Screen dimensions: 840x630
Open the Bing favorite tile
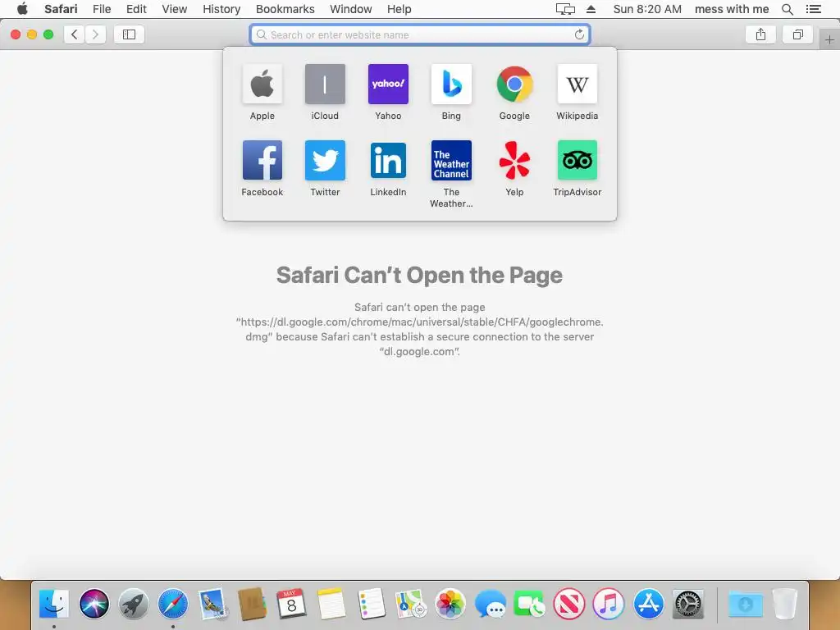point(451,84)
